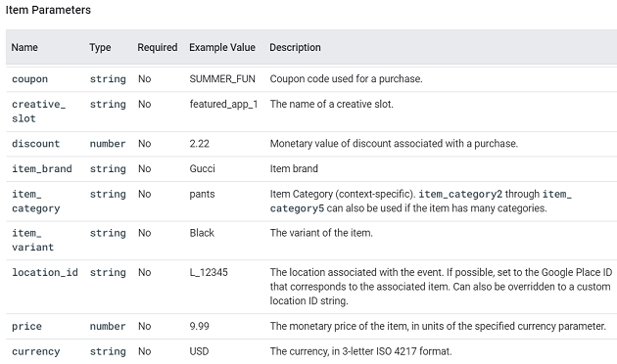This screenshot has height=364, width=617.
Task: Click item_category2 code text in description
Action: pos(460,194)
